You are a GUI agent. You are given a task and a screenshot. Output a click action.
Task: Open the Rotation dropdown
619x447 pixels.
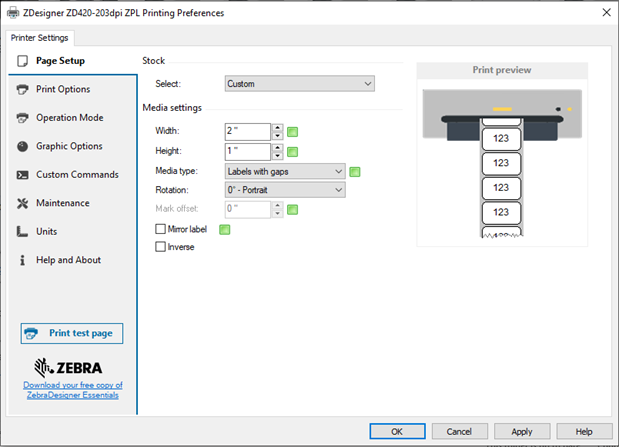tap(285, 190)
